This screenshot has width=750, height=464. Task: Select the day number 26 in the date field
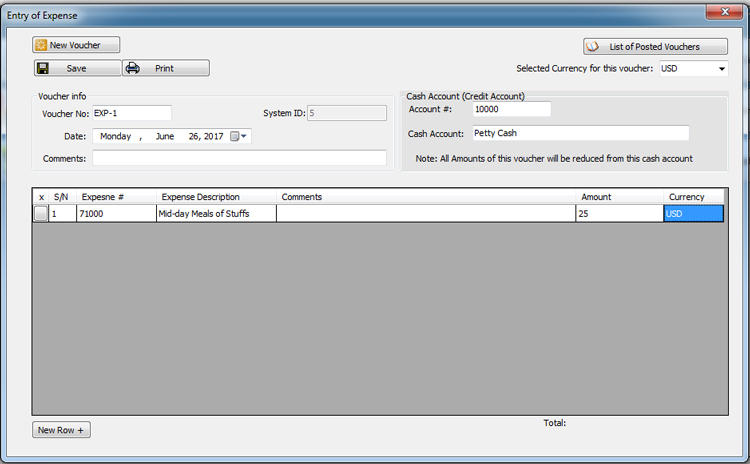194,136
